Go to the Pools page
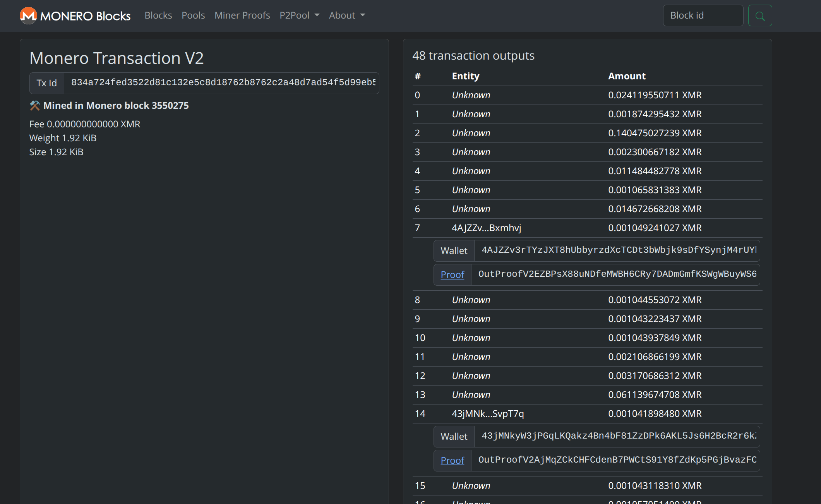The height and width of the screenshot is (504, 821). tap(193, 15)
